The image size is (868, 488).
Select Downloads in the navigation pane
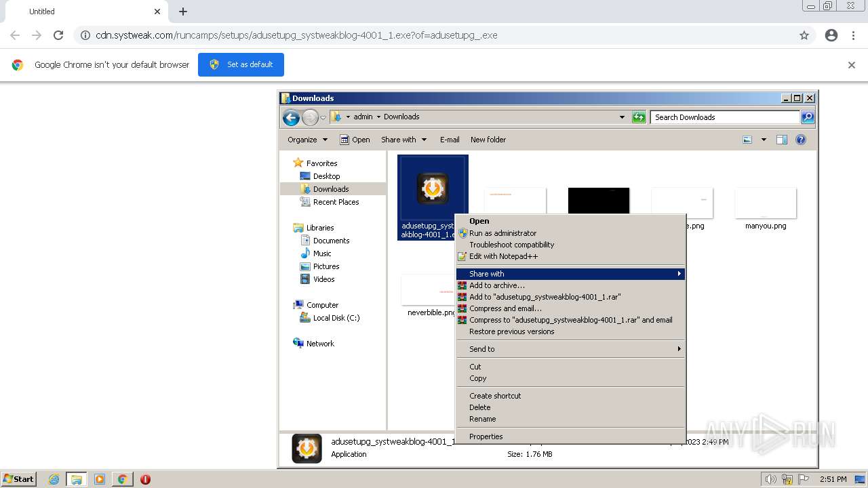pos(331,189)
